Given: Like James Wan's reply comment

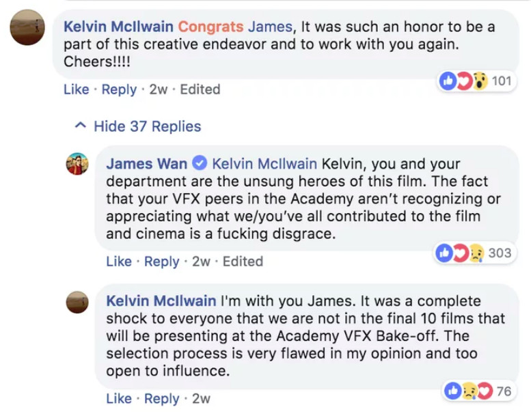Looking at the screenshot, I should 119,262.
